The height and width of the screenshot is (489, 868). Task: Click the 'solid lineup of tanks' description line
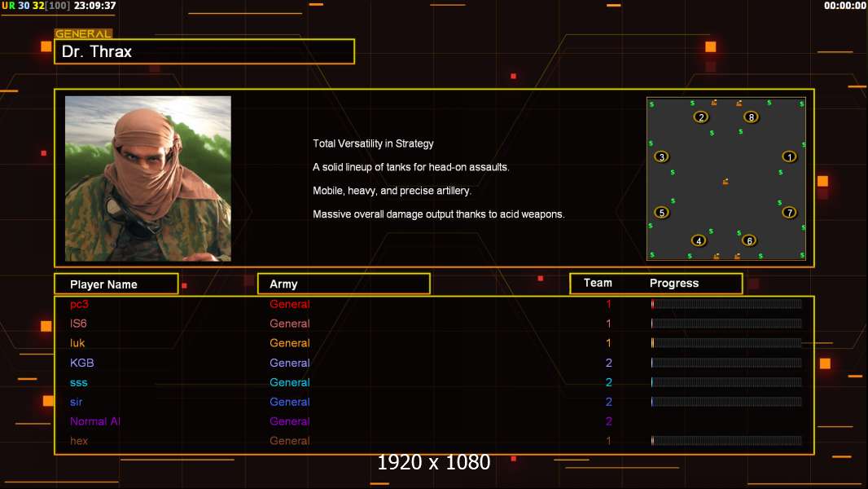(x=410, y=167)
